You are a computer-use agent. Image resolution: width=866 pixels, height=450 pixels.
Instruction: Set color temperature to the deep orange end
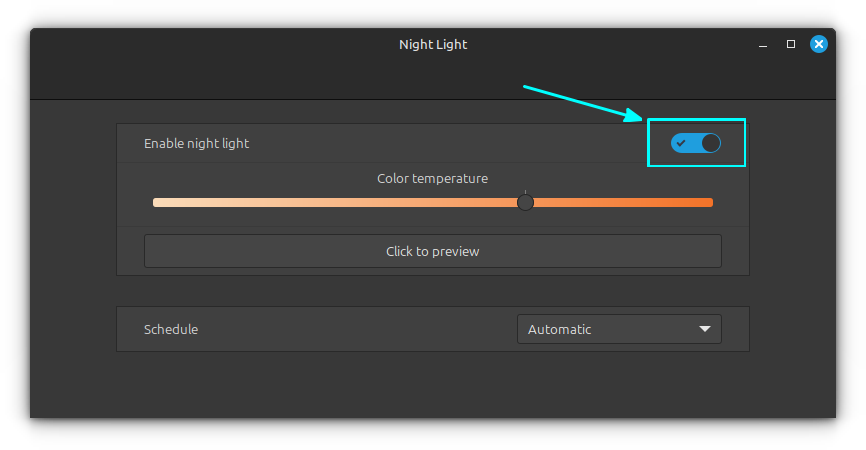point(711,203)
